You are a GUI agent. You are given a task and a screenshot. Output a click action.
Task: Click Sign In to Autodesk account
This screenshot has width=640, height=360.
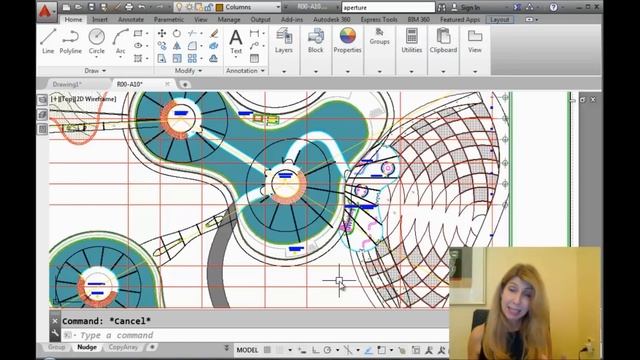pyautogui.click(x=466, y=7)
